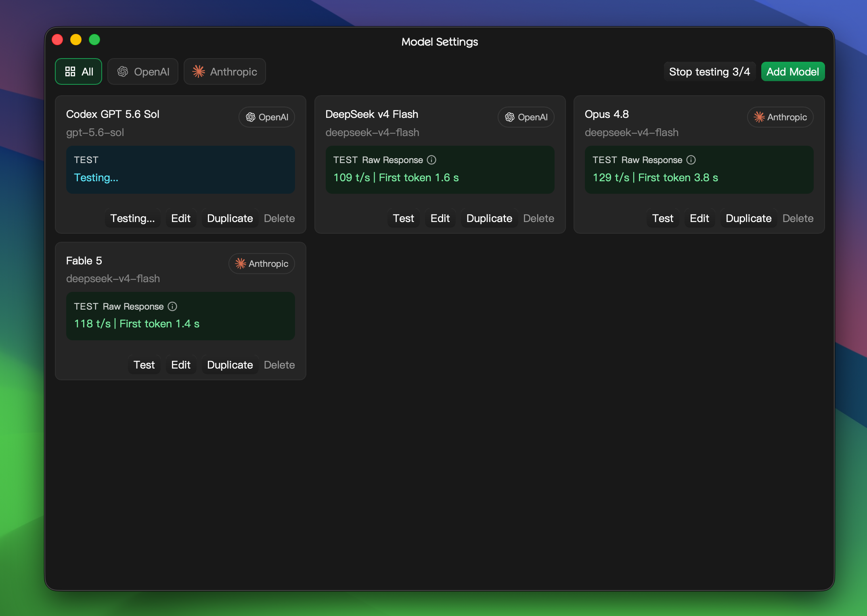Screen dimensions: 867x616
Task: Duplicate the Codex GPT 5.6 Sol model
Action: point(230,218)
